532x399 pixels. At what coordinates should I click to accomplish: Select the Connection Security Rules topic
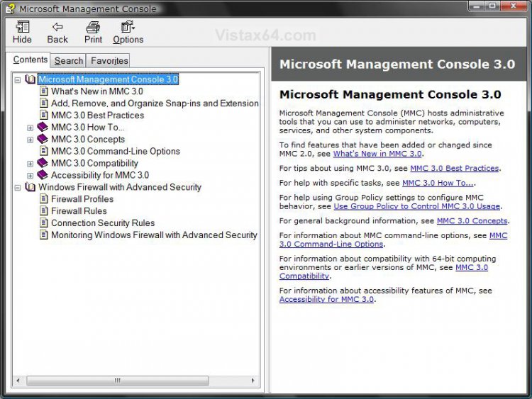(103, 223)
